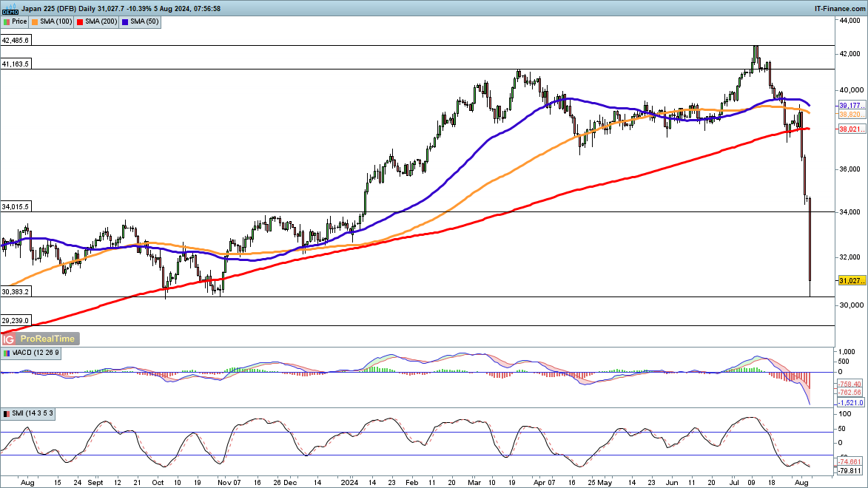This screenshot has width=868, height=488.
Task: Click the ProRealTime watermark label
Action: [47, 339]
